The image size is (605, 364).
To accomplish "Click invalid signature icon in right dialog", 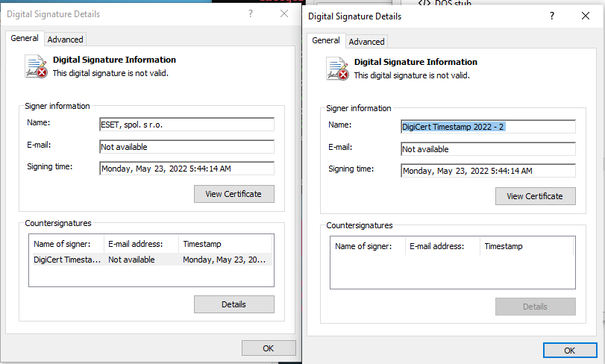I will point(337,69).
